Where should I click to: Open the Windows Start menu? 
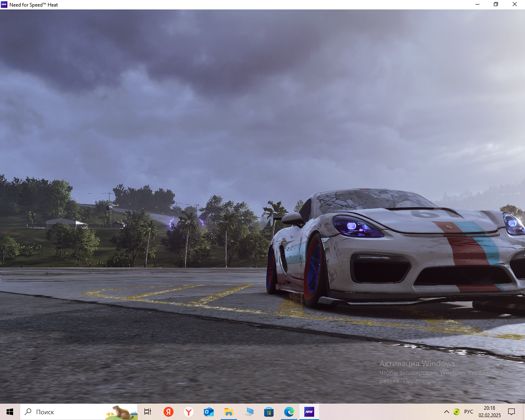pyautogui.click(x=10, y=412)
